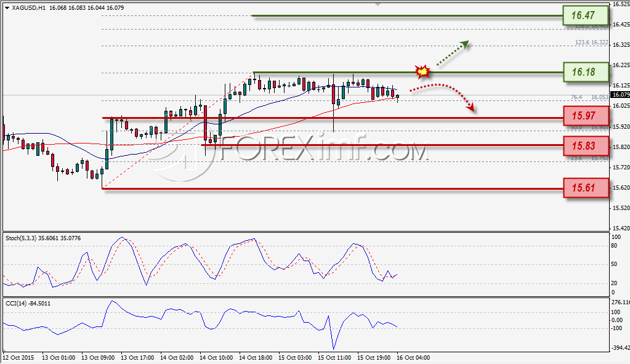Click the 14 Oct 02:00 time label
This screenshot has width=630, height=364.
coord(177,358)
